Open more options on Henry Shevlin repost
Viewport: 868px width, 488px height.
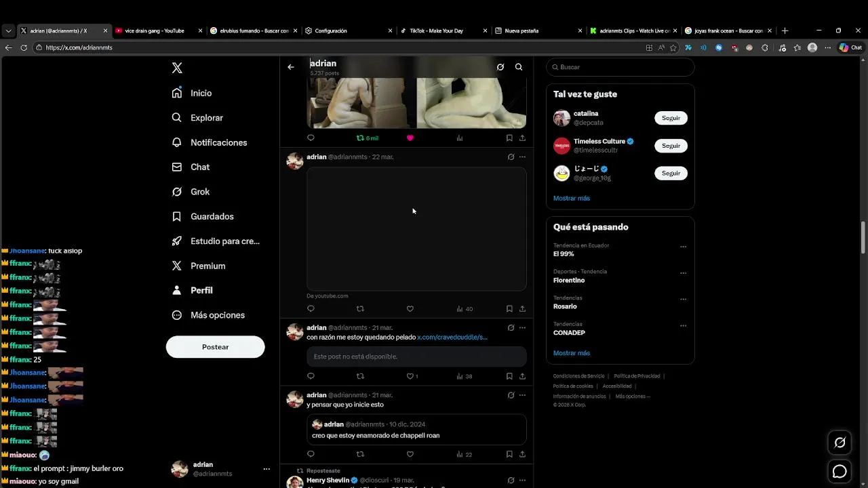(x=522, y=480)
